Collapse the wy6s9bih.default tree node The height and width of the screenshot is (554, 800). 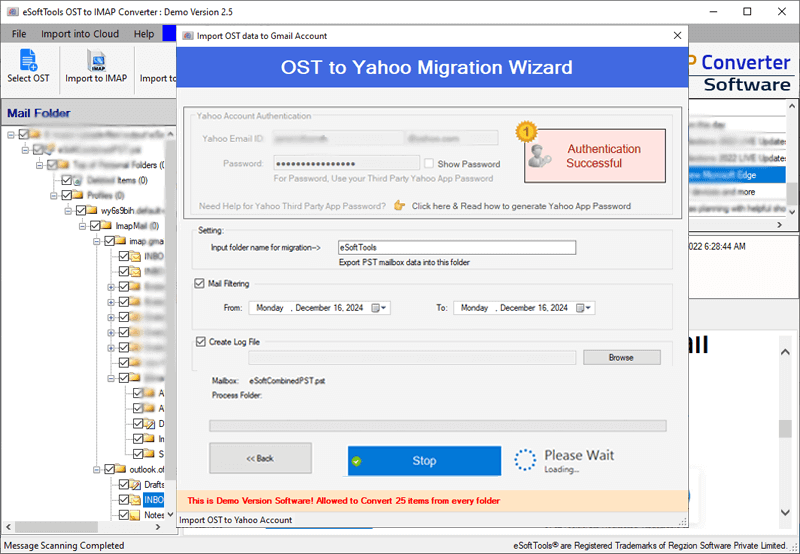[68, 211]
